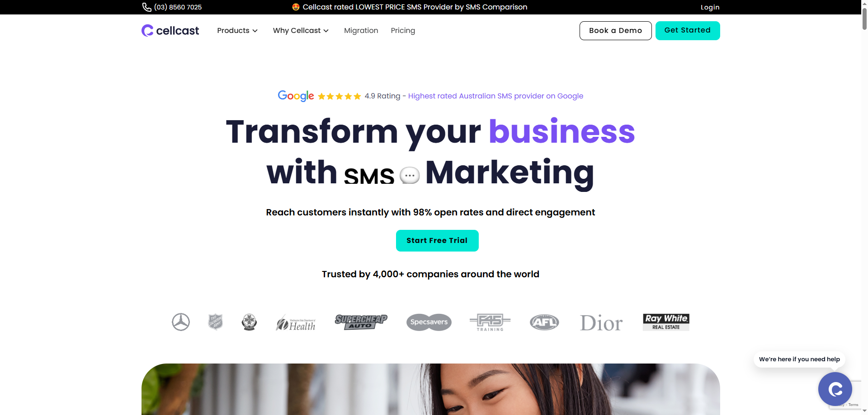868x415 pixels.
Task: Click the F45 Training logo
Action: [490, 322]
